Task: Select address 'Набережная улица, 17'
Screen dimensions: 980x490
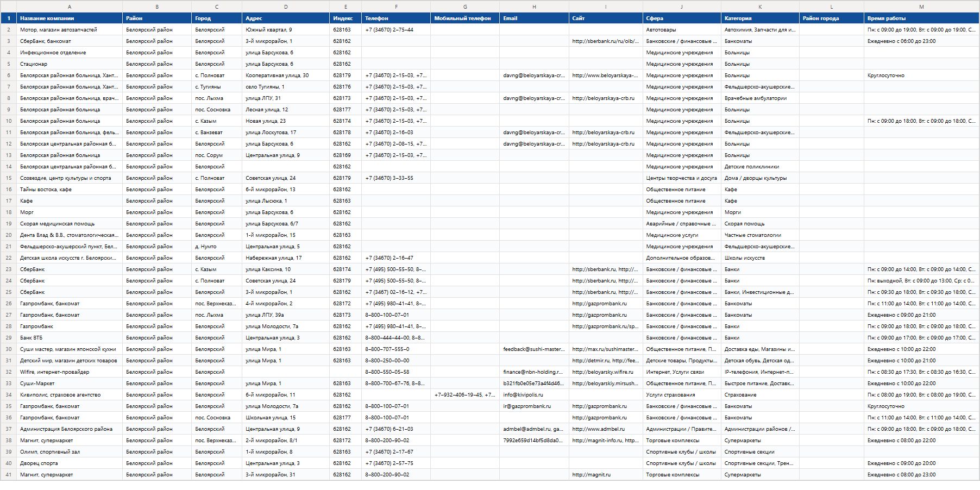Action: point(286,258)
